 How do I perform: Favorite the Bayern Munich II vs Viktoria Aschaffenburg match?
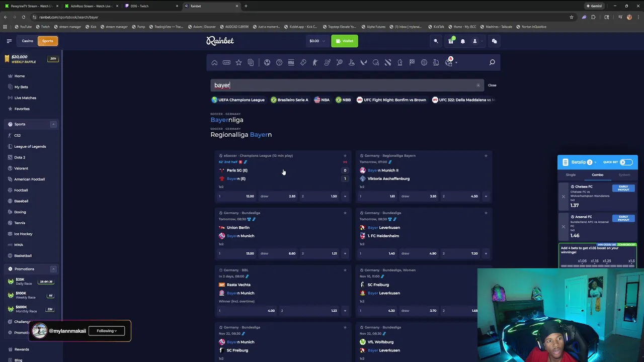[486, 155]
